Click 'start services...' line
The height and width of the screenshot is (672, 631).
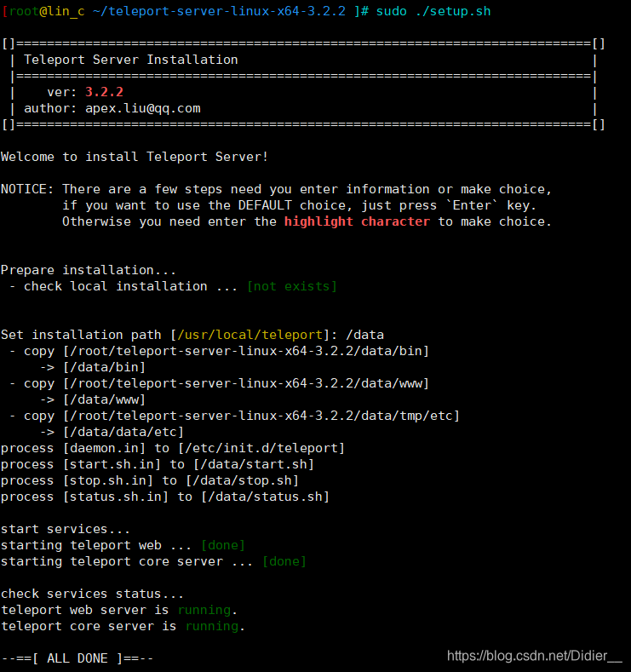[65, 529]
